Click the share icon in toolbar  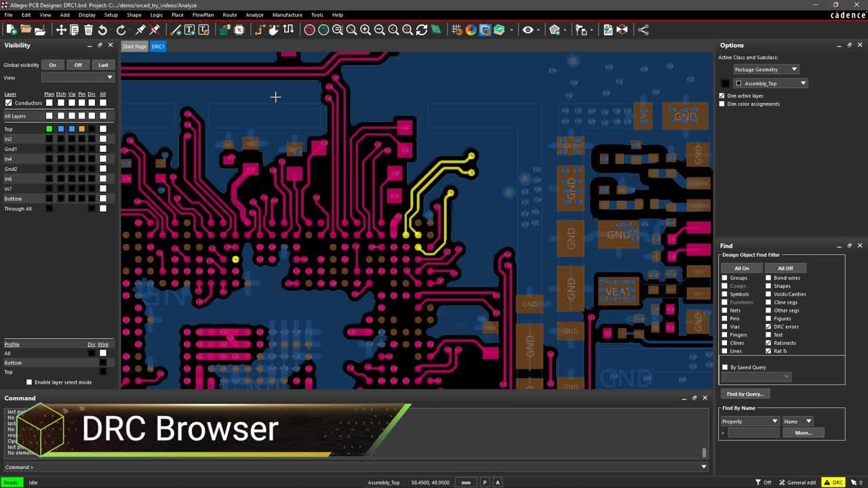pos(644,30)
